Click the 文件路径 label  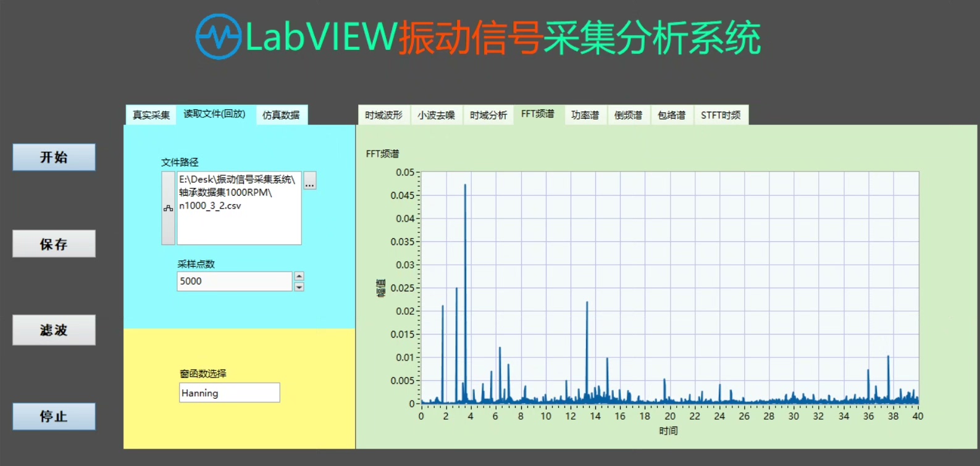tap(180, 162)
